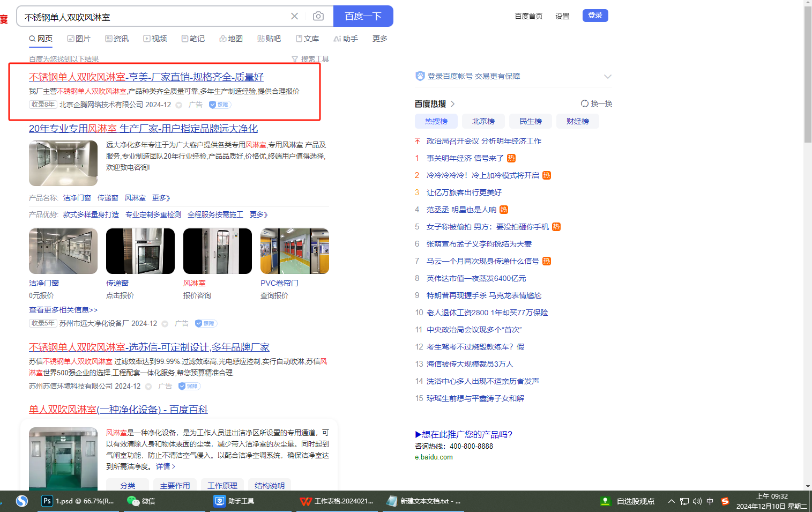Open the 搜索工具 filter dropdown
812x512 pixels.
(310, 59)
